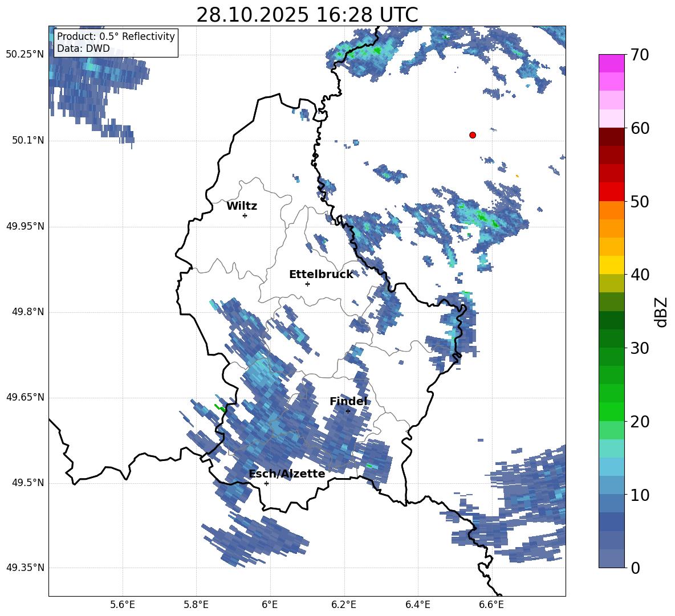Click the cross marker below Ettelbruck
The height and width of the screenshot is (616, 675).
click(x=307, y=284)
